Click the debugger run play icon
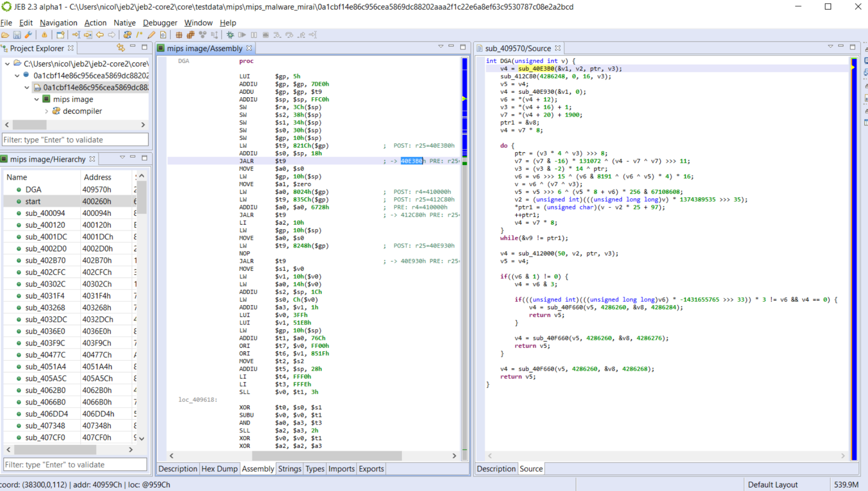This screenshot has height=491, width=868. coord(242,35)
